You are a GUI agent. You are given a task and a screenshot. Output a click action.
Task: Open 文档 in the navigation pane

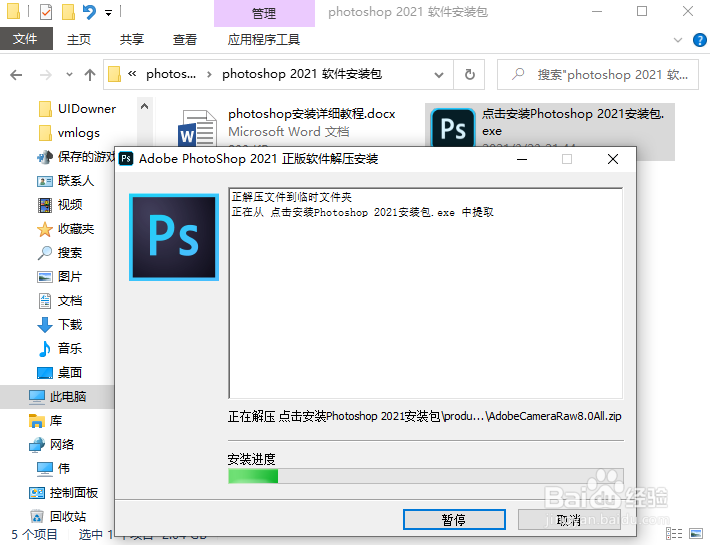[x=60, y=301]
